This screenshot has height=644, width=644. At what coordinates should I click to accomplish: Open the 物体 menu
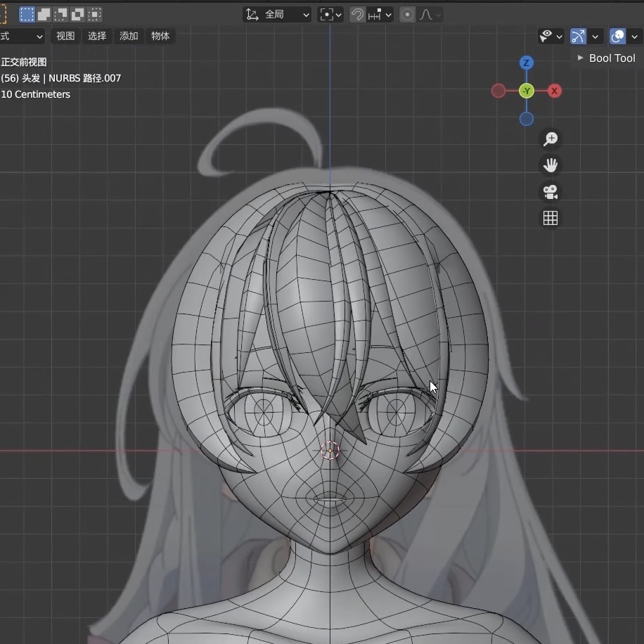click(160, 36)
